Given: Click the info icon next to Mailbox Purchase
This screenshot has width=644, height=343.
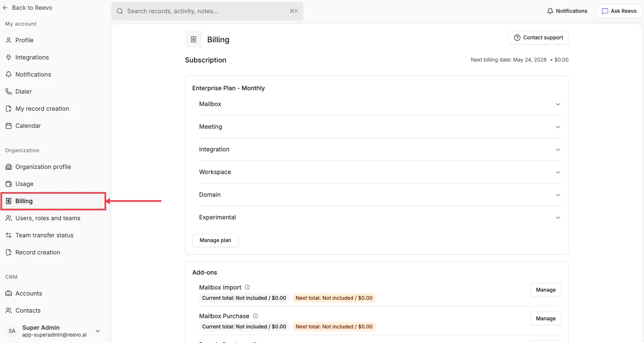Looking at the screenshot, I should 255,316.
